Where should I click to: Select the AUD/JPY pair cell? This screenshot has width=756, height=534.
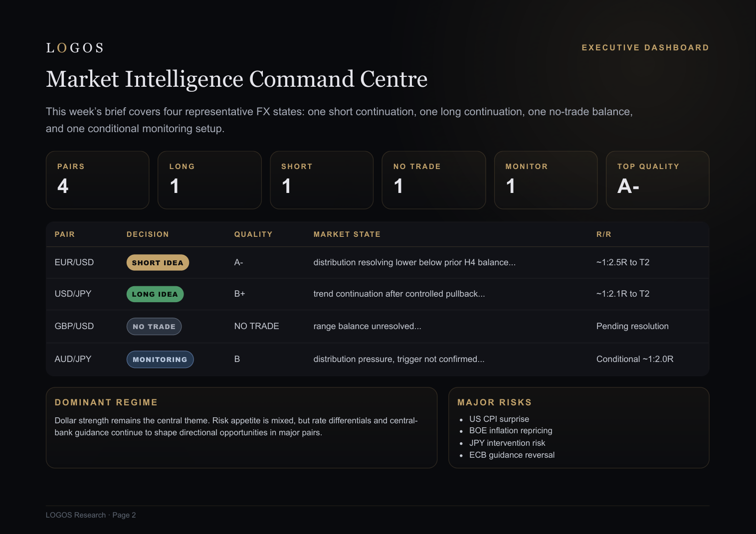click(x=73, y=359)
